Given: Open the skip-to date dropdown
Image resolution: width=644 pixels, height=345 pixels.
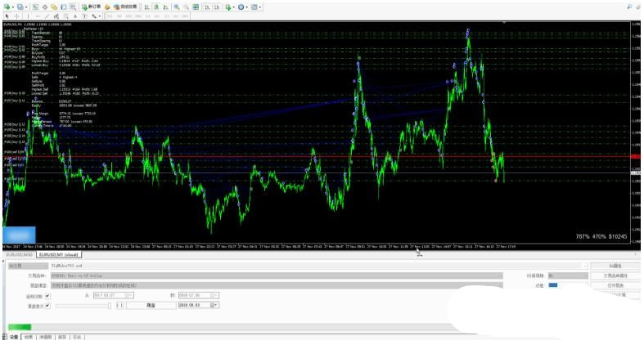Looking at the screenshot, I should (x=217, y=305).
